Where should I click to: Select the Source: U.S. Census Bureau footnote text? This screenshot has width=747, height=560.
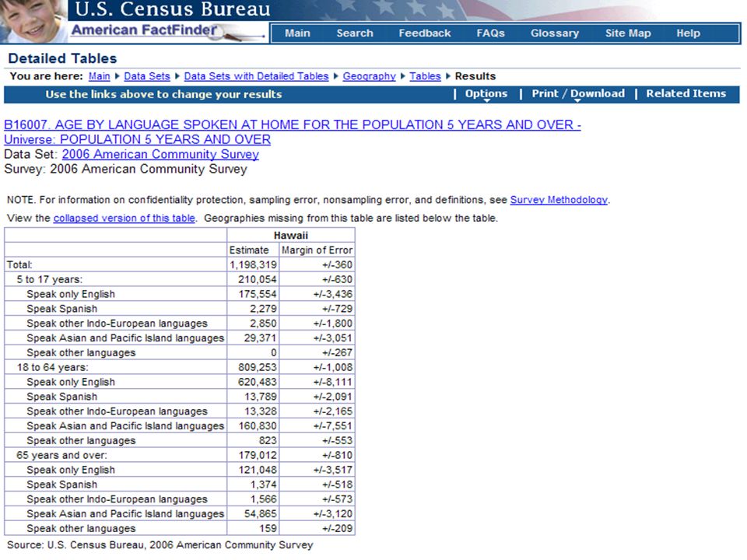(x=160, y=544)
